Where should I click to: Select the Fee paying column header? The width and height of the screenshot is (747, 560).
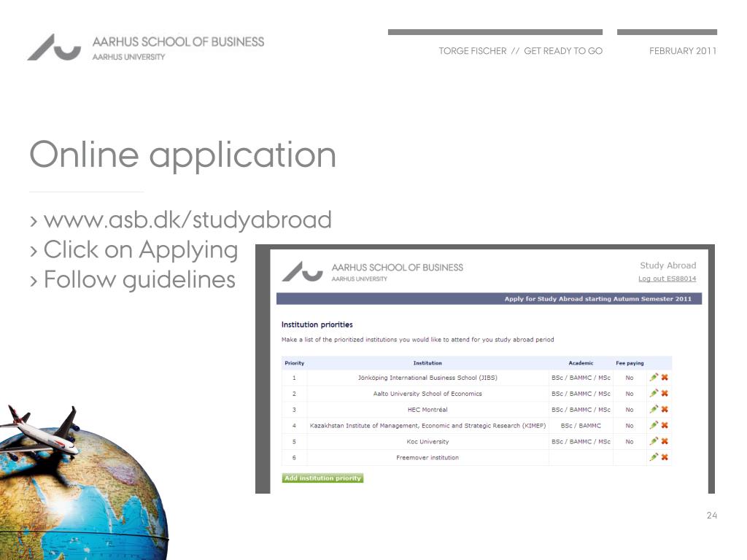click(x=630, y=363)
